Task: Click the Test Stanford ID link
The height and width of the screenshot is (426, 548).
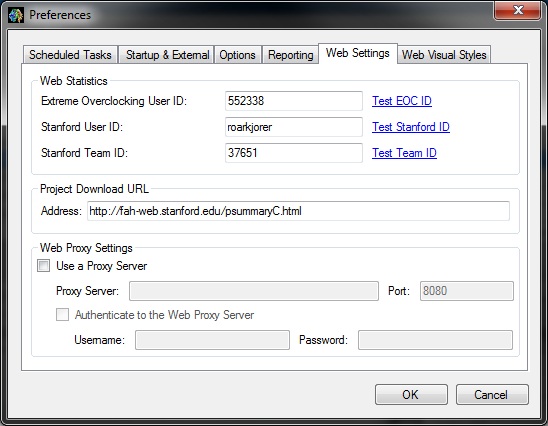Action: click(411, 127)
